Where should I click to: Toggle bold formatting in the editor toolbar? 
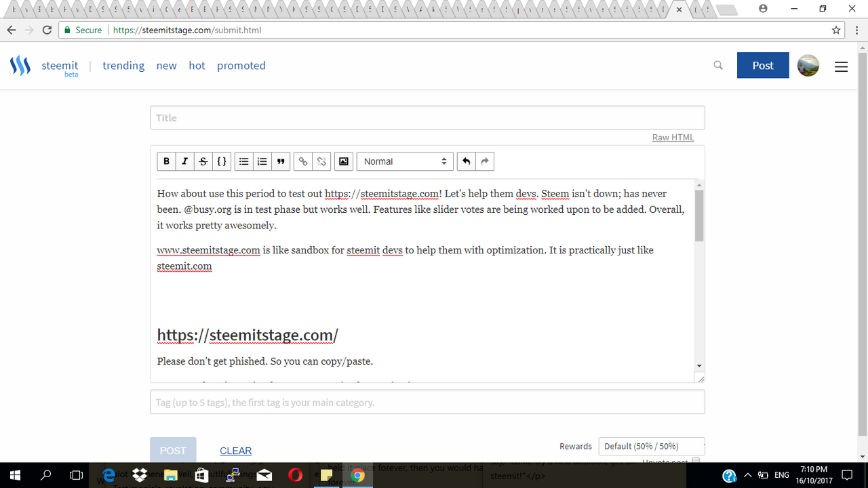coord(166,161)
